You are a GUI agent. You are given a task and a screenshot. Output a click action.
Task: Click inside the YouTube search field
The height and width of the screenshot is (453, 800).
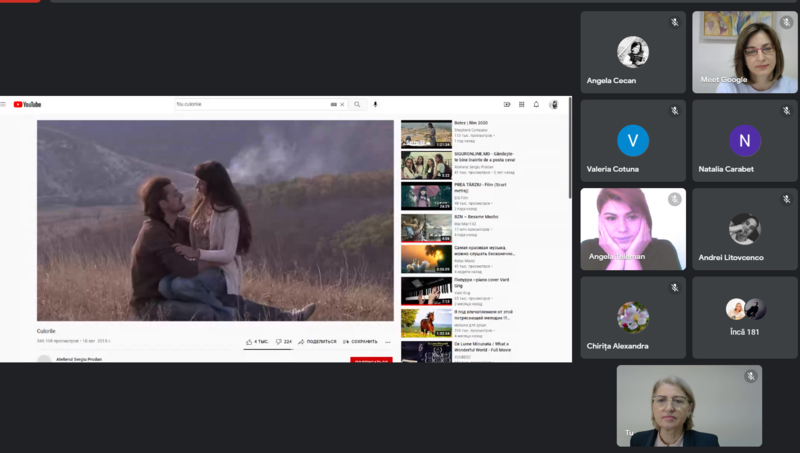pyautogui.click(x=250, y=104)
